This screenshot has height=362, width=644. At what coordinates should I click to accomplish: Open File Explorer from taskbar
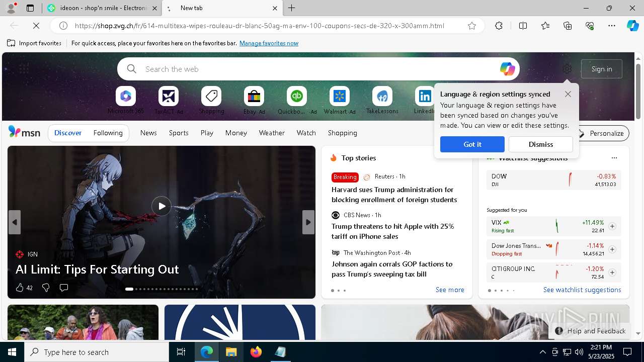tap(231, 352)
